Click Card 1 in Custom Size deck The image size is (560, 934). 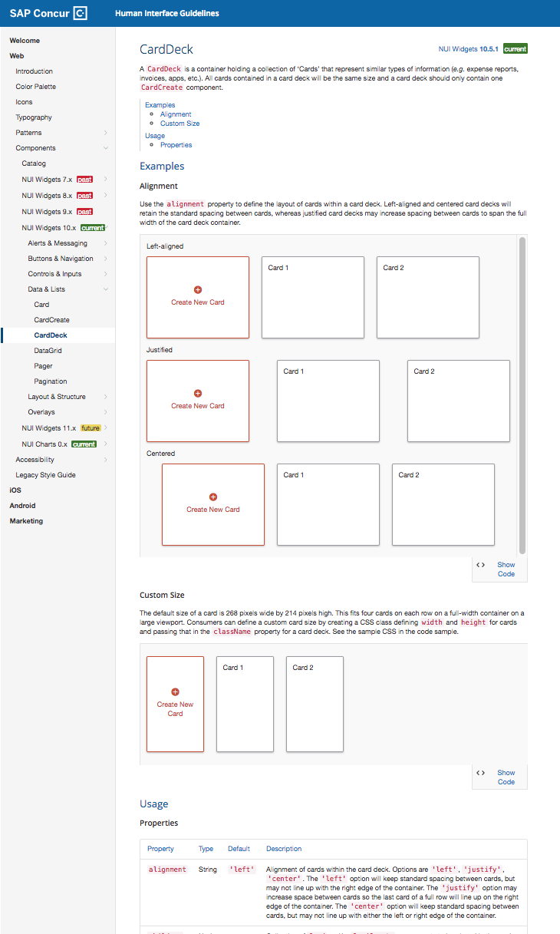[245, 704]
